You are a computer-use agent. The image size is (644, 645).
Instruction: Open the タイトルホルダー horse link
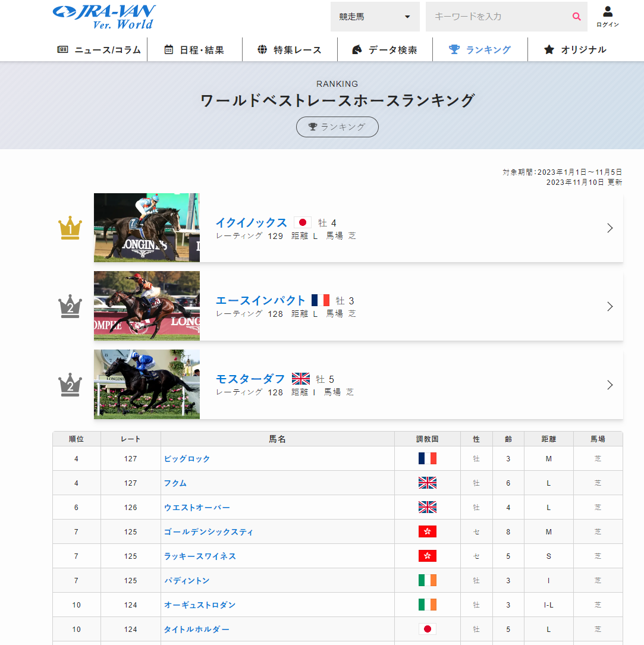196,630
